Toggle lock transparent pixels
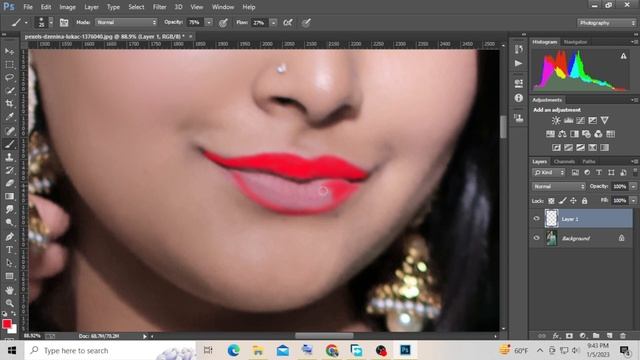Image resolution: width=640 pixels, height=360 pixels. 551,200
